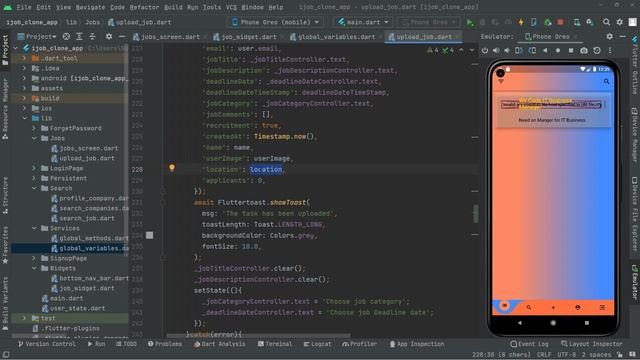Screen dimensions: 640x360
Task: Tap plus icon in phone bottom navigation
Action: (553, 307)
